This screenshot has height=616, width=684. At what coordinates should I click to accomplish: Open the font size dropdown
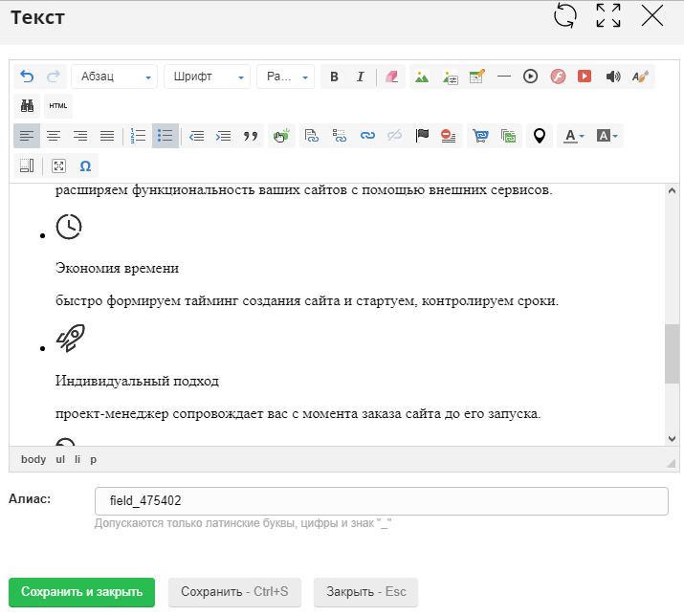[285, 77]
